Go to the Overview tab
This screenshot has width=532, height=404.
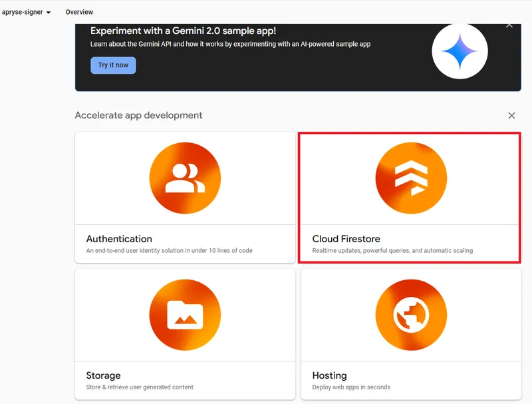[x=79, y=12]
